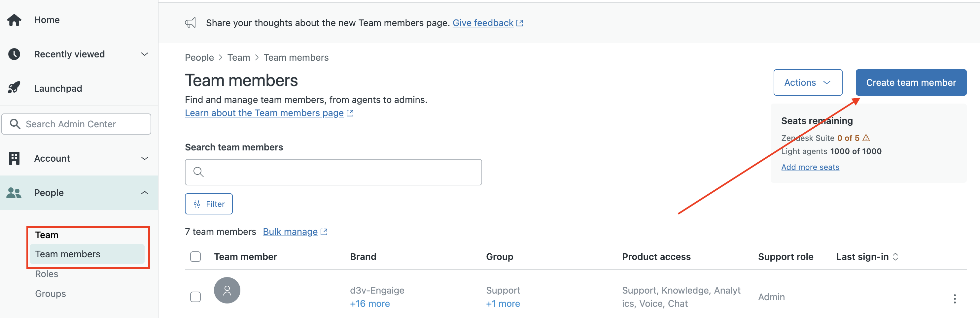This screenshot has width=980, height=318.
Task: Click the Admin role cell
Action: [x=771, y=297]
